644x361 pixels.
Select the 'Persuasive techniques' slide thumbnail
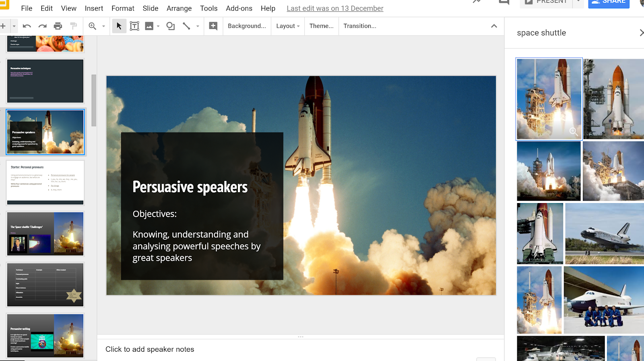click(x=45, y=81)
